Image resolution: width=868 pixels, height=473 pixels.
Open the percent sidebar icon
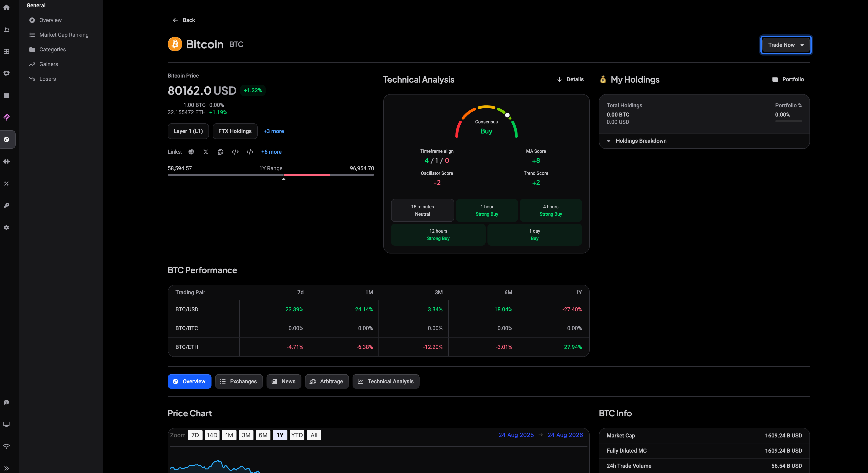tap(6, 184)
